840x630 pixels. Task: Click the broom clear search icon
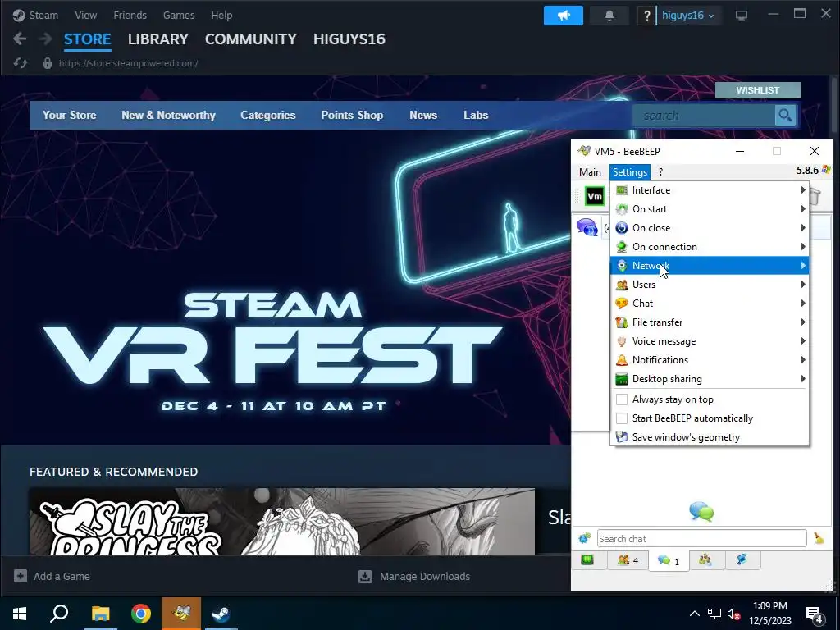pyautogui.click(x=819, y=538)
